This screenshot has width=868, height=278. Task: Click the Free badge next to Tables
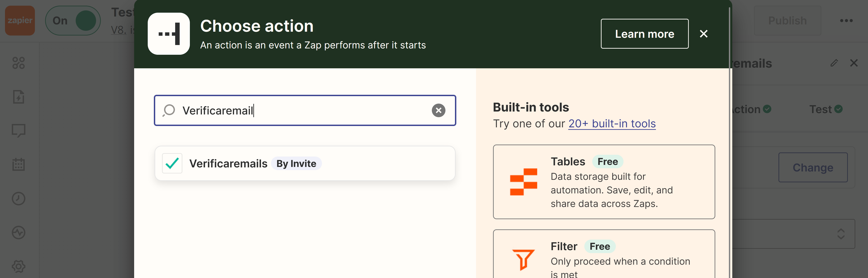607,162
